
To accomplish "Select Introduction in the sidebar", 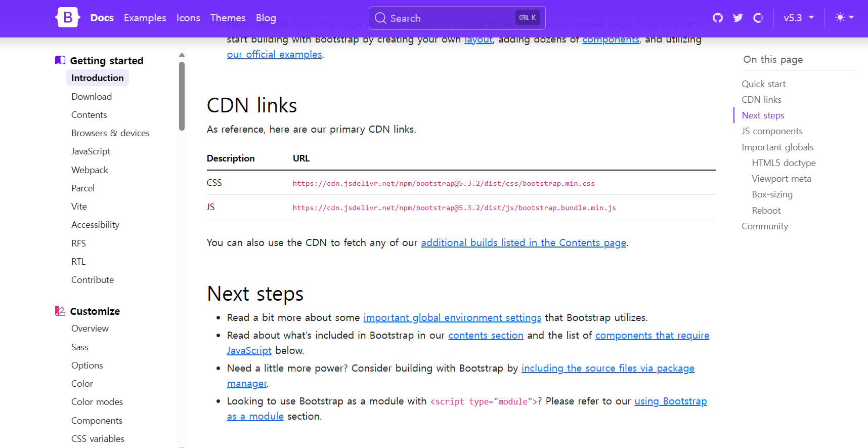I will 98,78.
